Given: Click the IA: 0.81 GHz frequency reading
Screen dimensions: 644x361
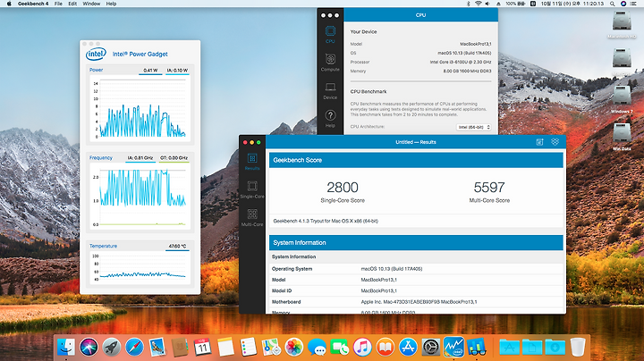Looking at the screenshot, I should (x=140, y=158).
